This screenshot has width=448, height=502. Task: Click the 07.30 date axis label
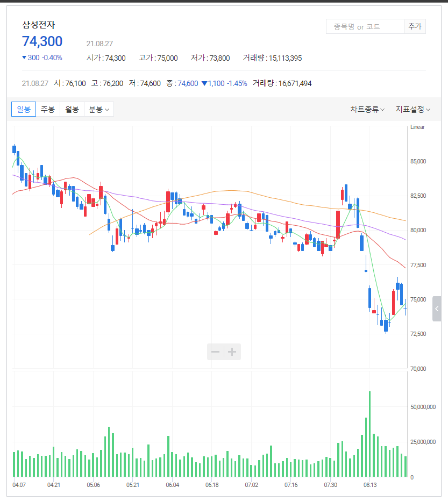[330, 485]
